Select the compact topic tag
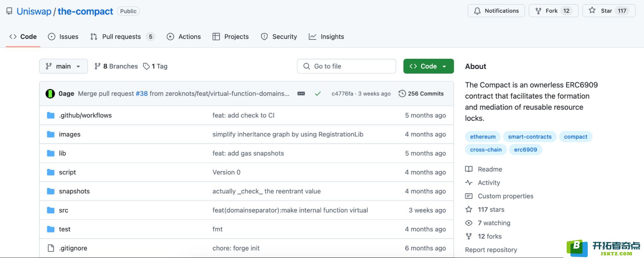Viewport: 644px width, 258px height. click(x=576, y=137)
